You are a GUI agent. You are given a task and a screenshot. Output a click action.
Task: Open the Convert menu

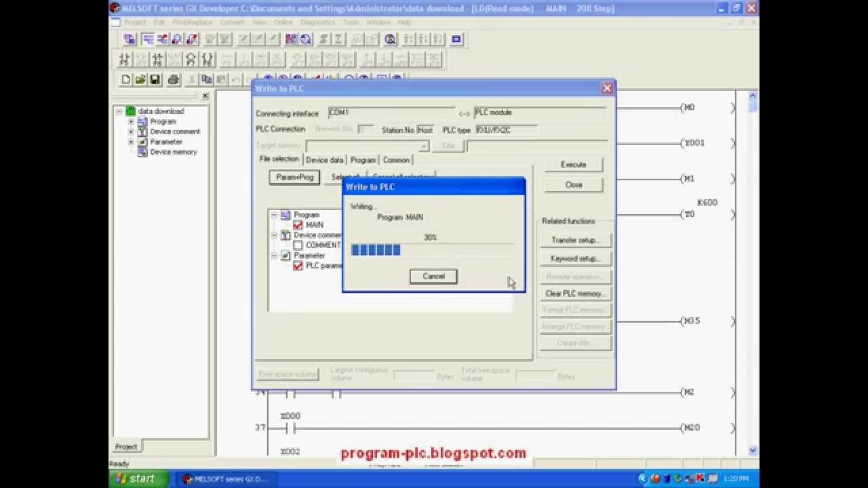point(233,22)
